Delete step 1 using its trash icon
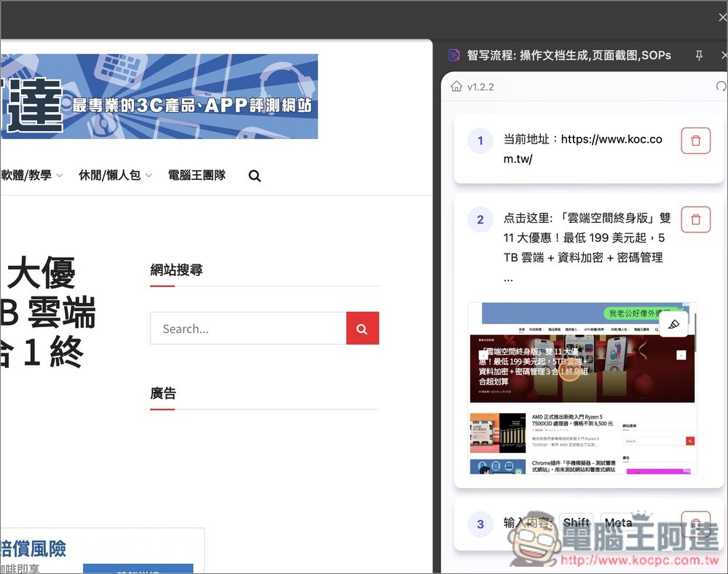This screenshot has height=574, width=728. (x=695, y=141)
